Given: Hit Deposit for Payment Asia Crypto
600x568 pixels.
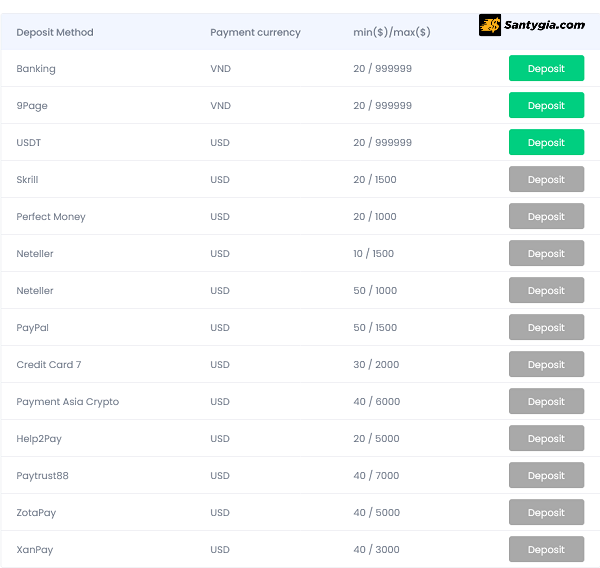Looking at the screenshot, I should click(546, 402).
